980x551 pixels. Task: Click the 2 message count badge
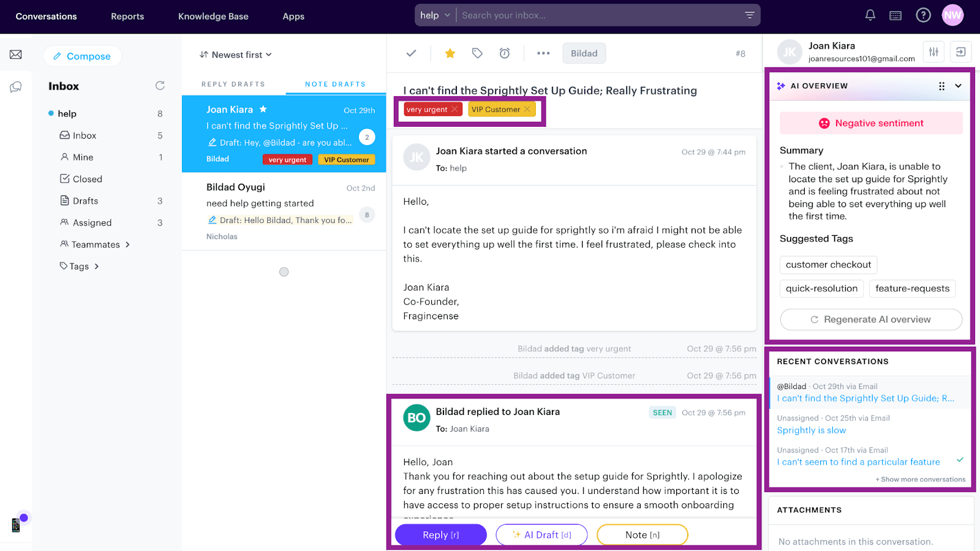367,137
